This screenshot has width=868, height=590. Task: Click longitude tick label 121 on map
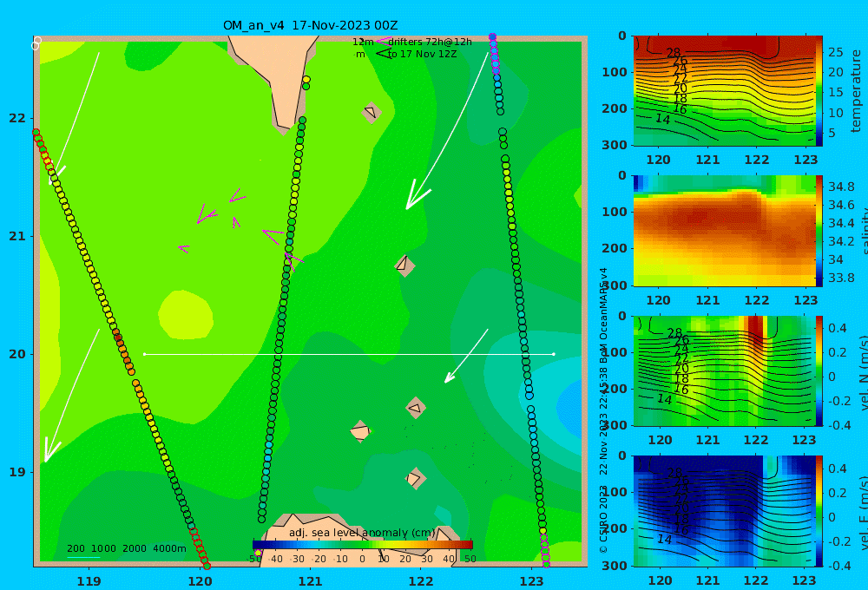pos(310,581)
